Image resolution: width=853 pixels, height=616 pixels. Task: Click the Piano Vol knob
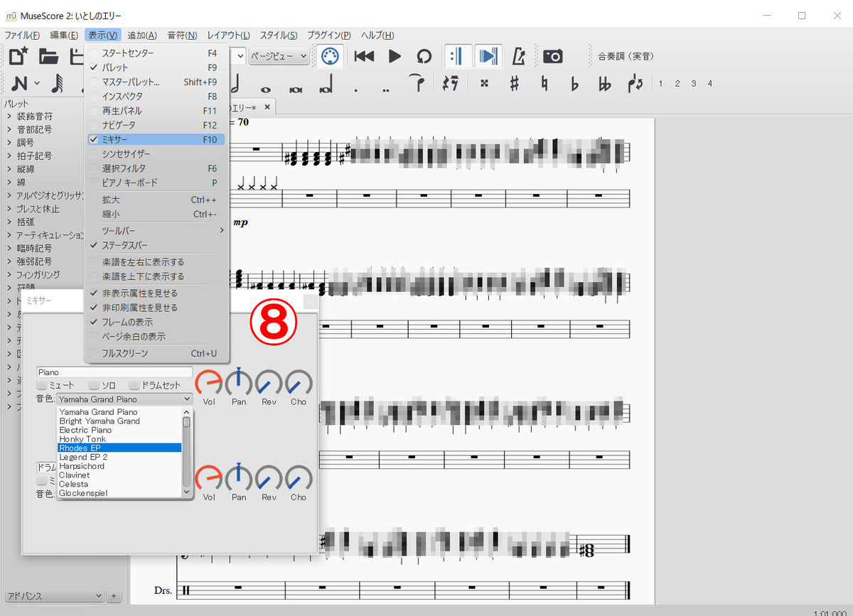[x=209, y=383]
